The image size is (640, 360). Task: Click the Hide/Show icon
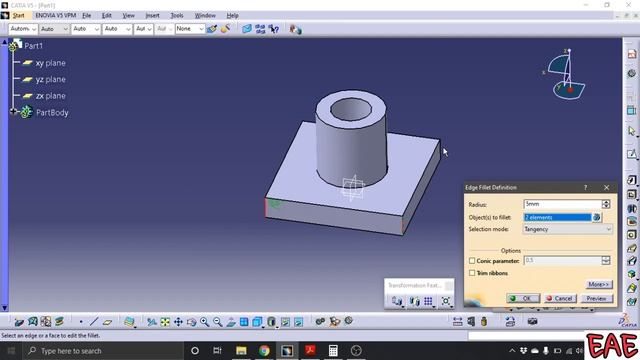tap(285, 322)
